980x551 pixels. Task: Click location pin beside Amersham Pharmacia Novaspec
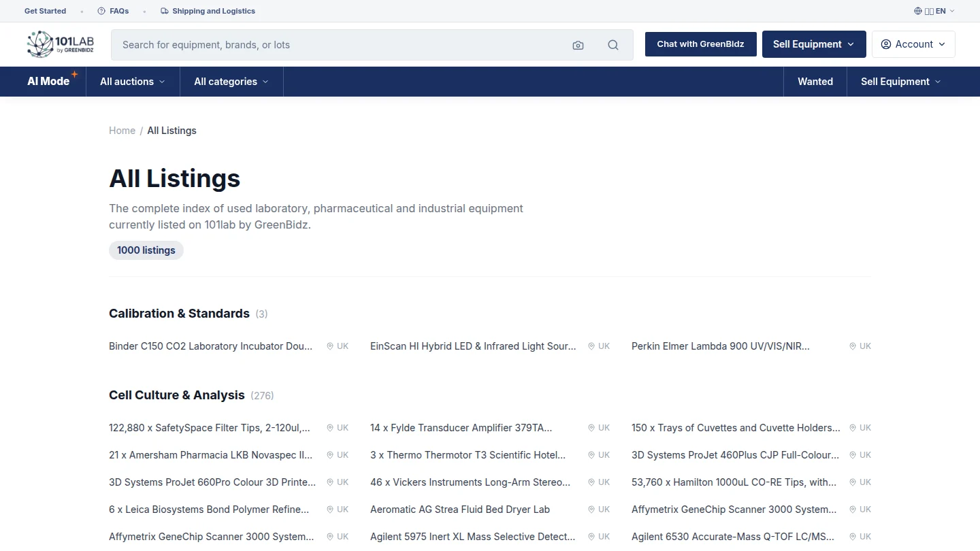[x=330, y=455]
